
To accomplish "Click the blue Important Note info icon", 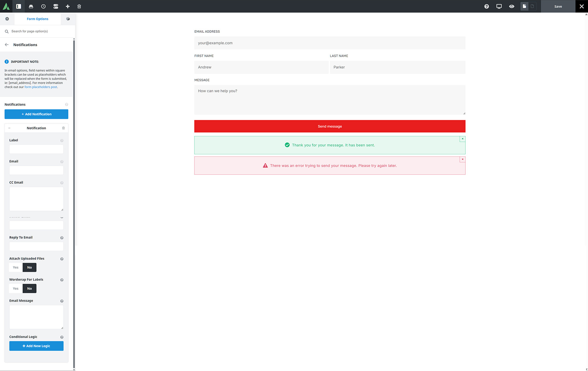I will [7, 62].
